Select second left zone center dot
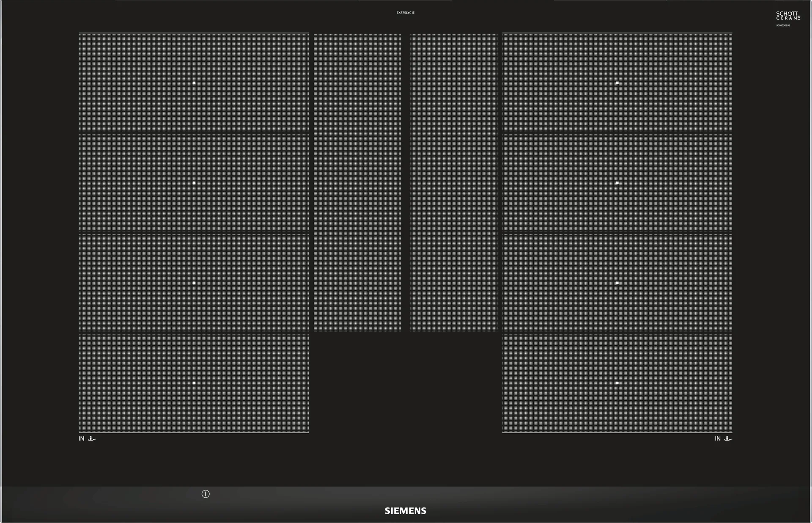 click(x=194, y=183)
